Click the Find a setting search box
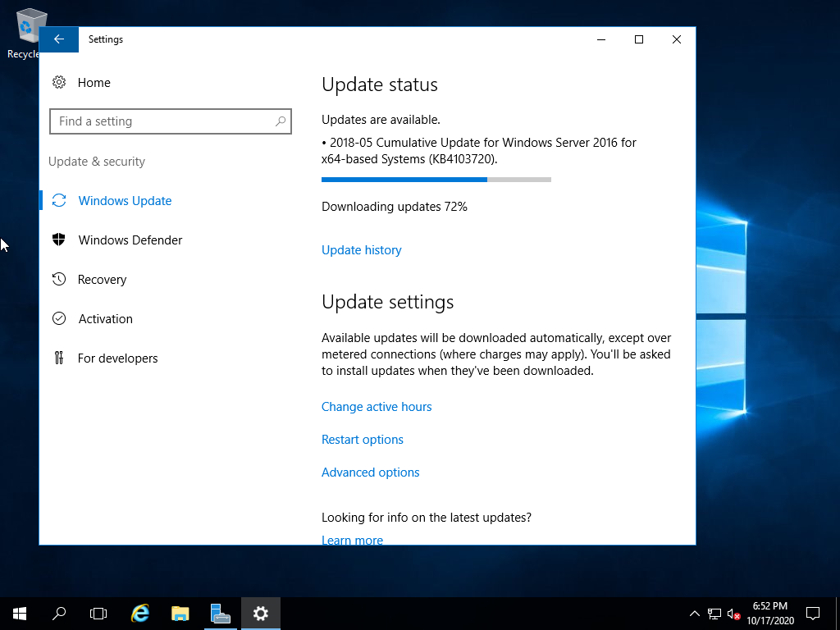The width and height of the screenshot is (840, 630). pos(171,121)
